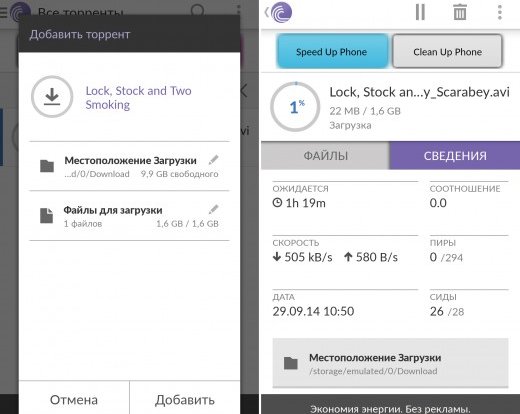Pause the torrent download
520x414 pixels.
click(x=420, y=13)
